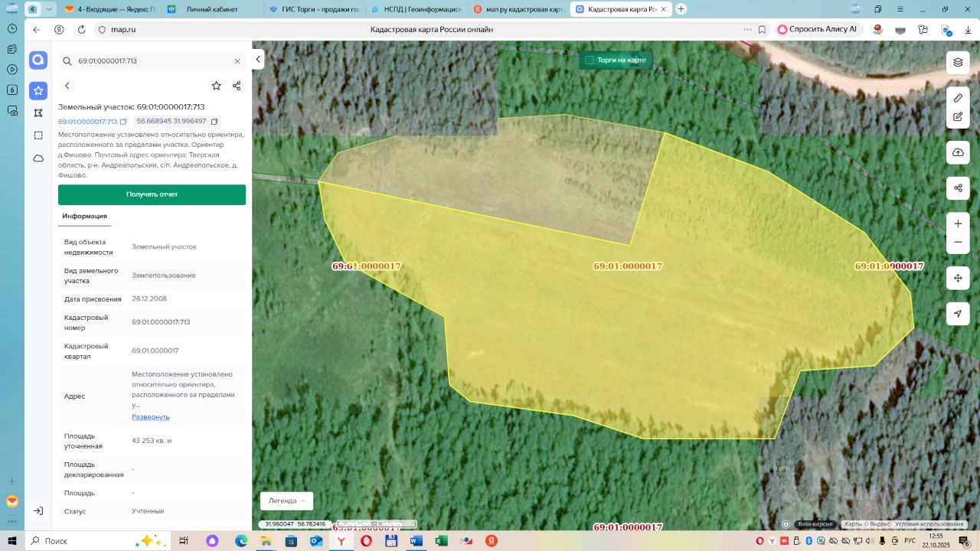This screenshot has height=551, width=980.
Task: Switch keyboard language from 'РУС'
Action: 910,540
